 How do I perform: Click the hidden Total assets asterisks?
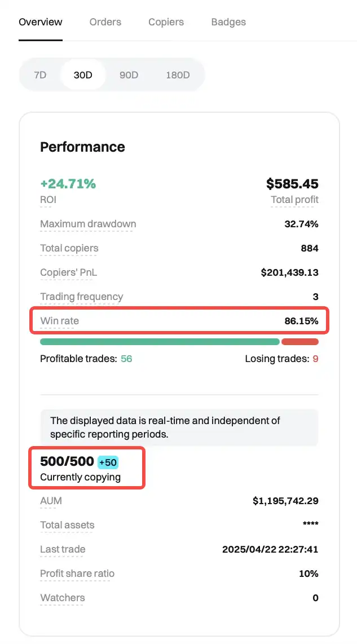[x=310, y=525]
